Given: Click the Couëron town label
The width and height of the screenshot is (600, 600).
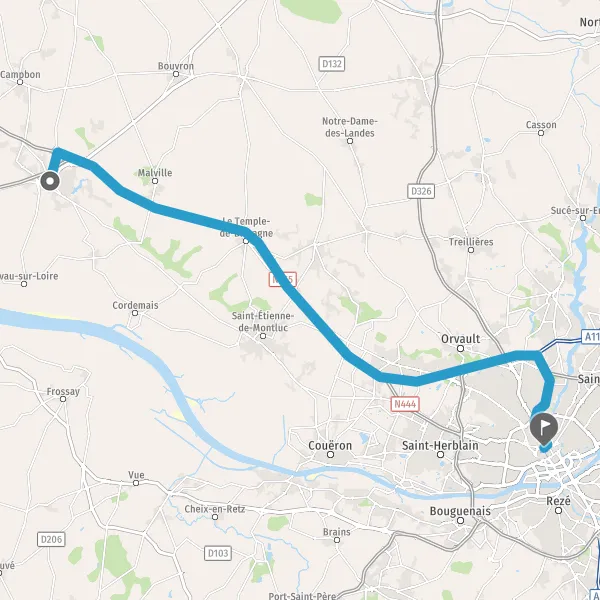Looking at the screenshot, I should pyautogui.click(x=330, y=445).
